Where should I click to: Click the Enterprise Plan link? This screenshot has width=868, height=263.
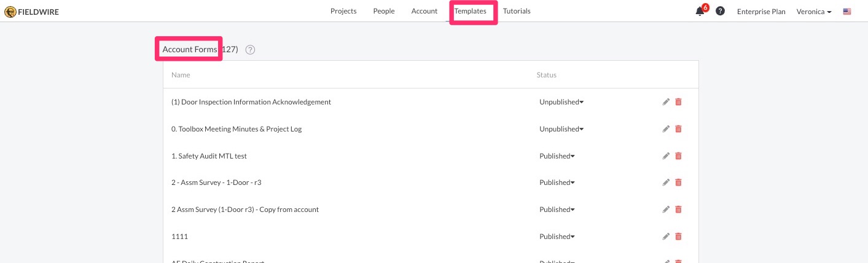[761, 12]
